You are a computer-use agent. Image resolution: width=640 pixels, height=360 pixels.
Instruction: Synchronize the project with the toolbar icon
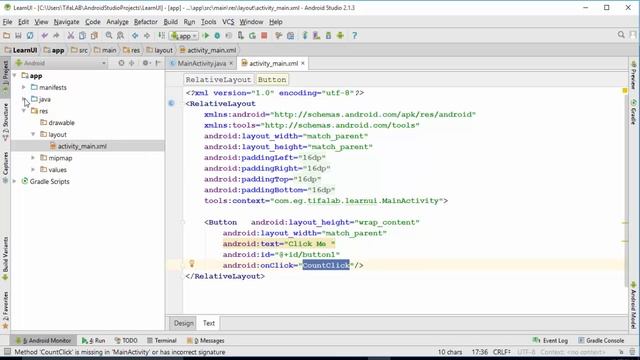pyautogui.click(x=30, y=36)
